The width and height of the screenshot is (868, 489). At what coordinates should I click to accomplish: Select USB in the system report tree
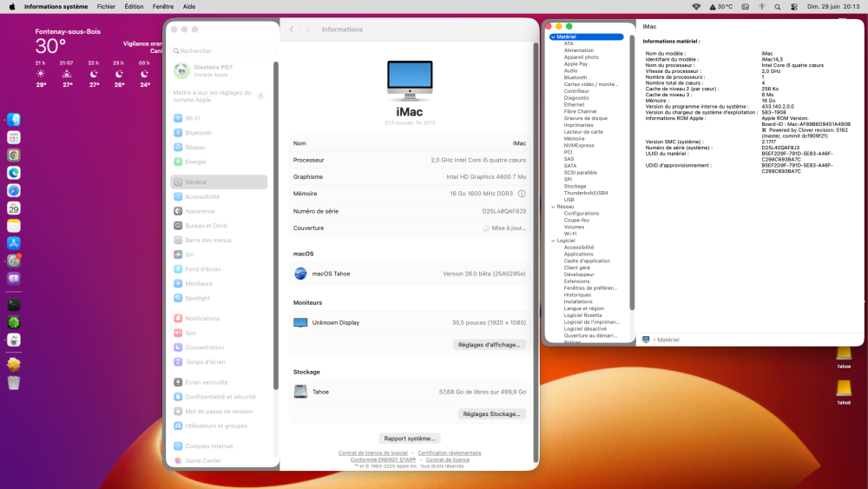[569, 200]
